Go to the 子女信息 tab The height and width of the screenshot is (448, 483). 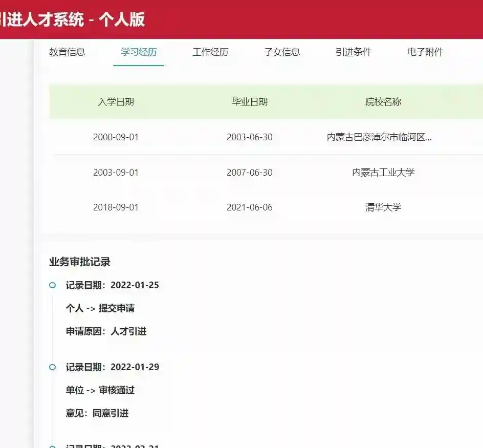[282, 52]
